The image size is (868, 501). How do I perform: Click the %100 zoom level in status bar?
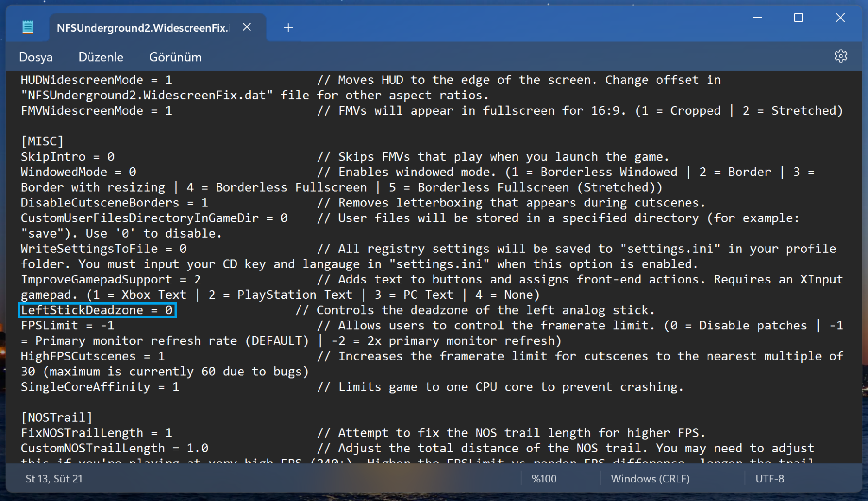click(x=544, y=479)
